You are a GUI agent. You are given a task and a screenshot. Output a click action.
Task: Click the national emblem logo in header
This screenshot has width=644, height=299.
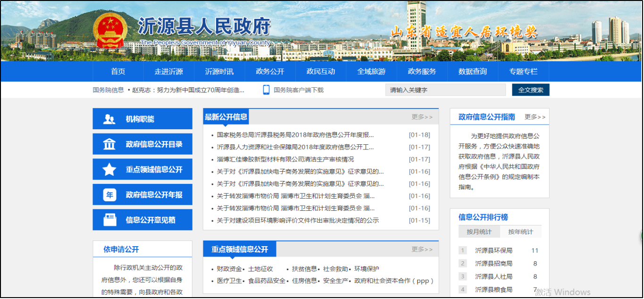[112, 30]
